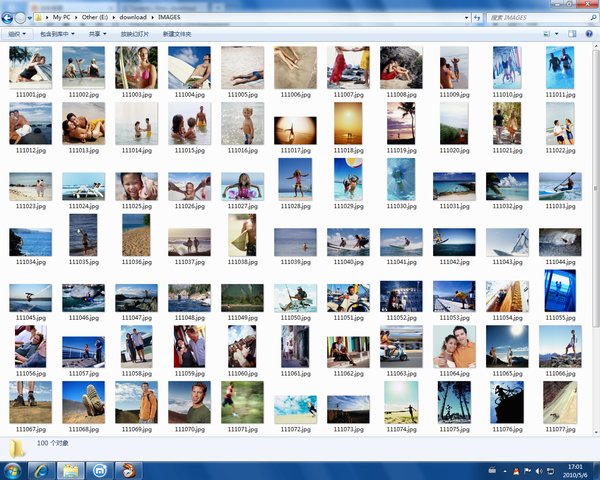Launch Internet Explorer from taskbar
Image resolution: width=600 pixels, height=480 pixels.
point(41,470)
